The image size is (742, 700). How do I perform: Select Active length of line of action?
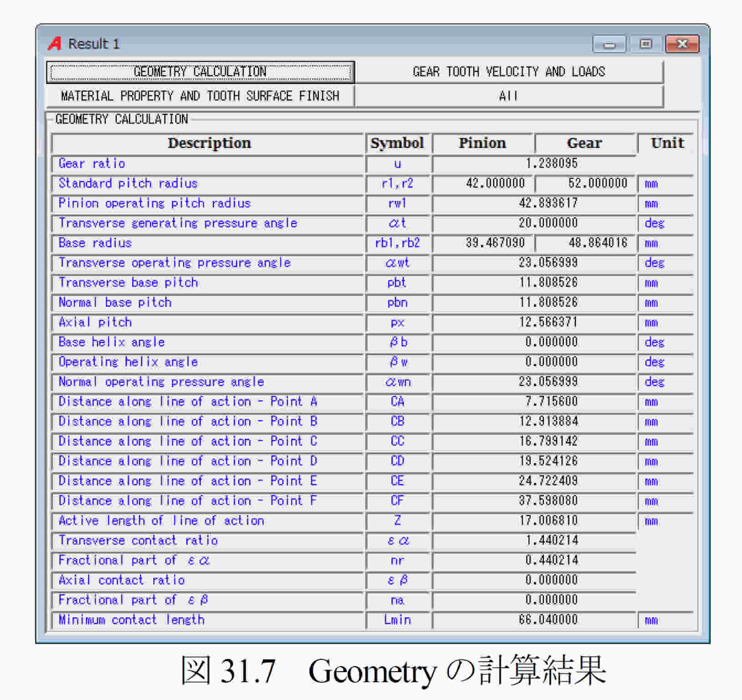click(162, 521)
